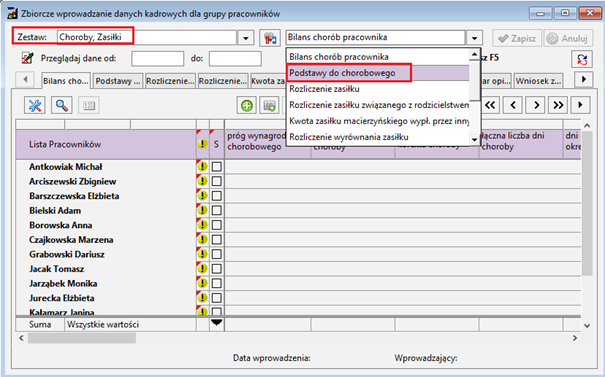The height and width of the screenshot is (377, 605).
Task: Open the black triangle in Suma row
Action: pyautogui.click(x=216, y=323)
